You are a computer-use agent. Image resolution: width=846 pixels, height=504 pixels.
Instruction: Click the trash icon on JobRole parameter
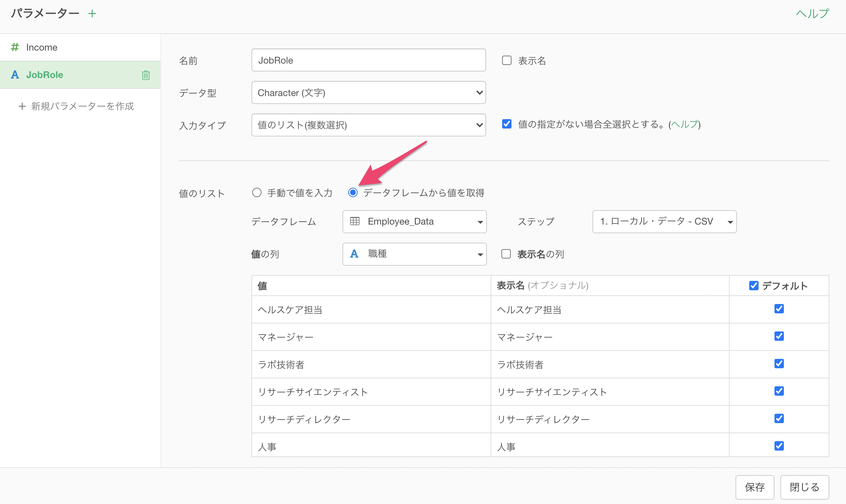pyautogui.click(x=146, y=75)
